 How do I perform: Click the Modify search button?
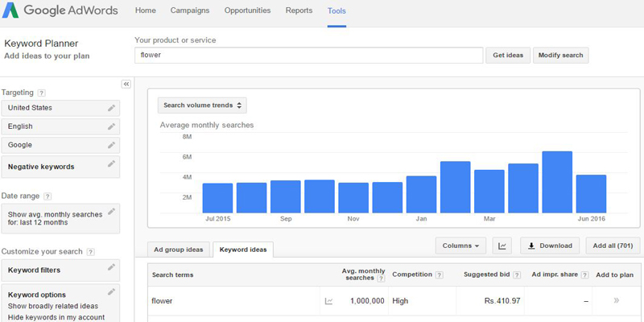560,56
